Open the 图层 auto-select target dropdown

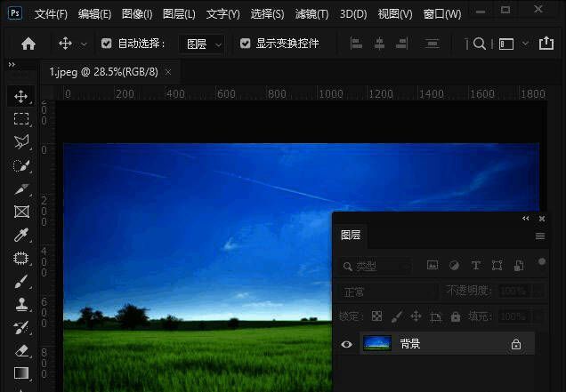[x=202, y=44]
